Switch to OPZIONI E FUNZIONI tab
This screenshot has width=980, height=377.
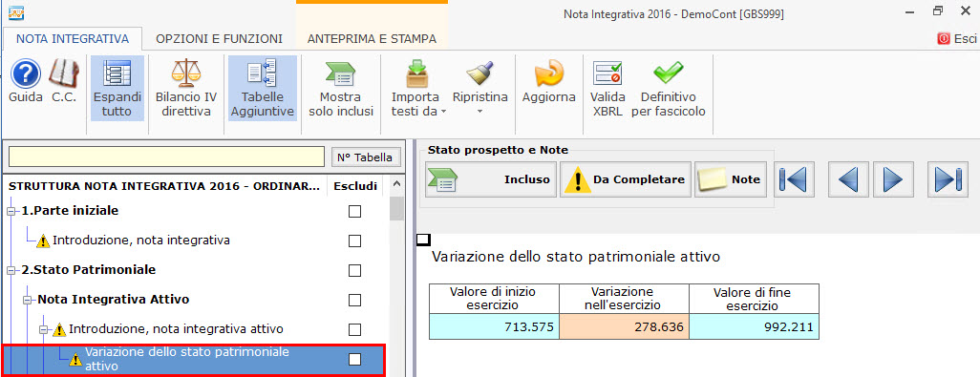pyautogui.click(x=220, y=39)
